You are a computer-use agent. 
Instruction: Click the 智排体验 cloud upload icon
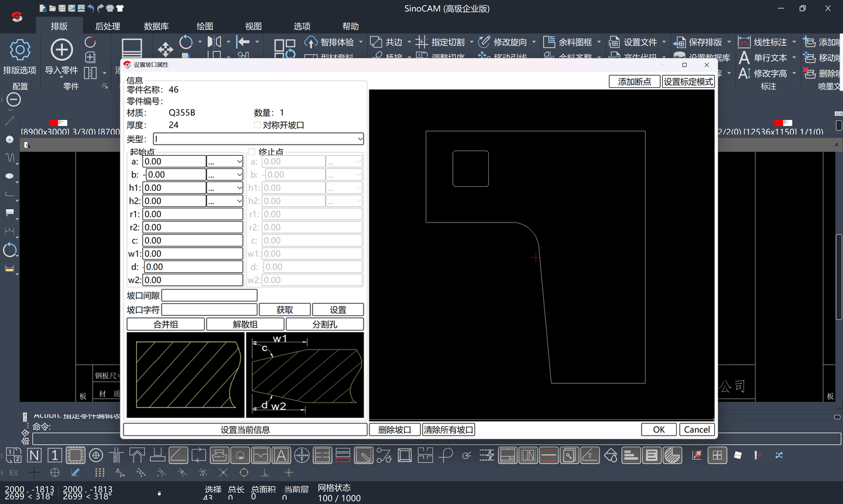pyautogui.click(x=311, y=42)
